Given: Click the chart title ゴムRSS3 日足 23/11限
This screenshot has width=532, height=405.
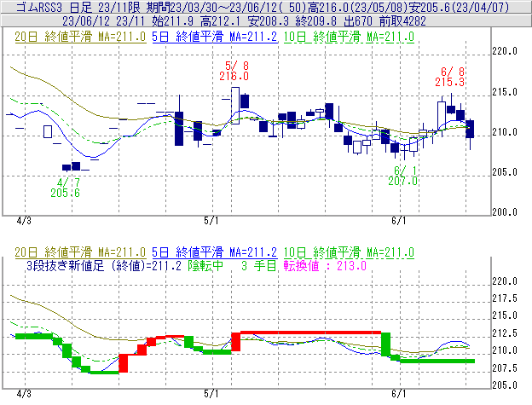Looking at the screenshot, I should coord(78,7).
